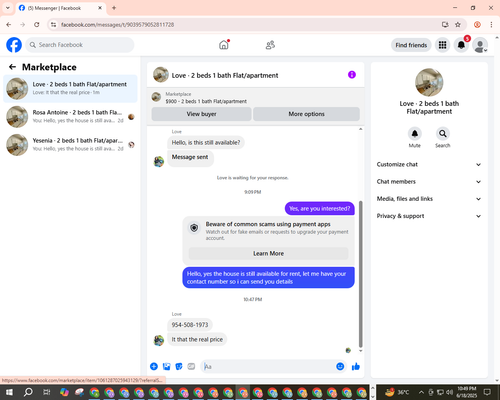Viewport: 500px width, 400px height.
Task: Click the chat scrollbar thumb
Action: (360, 274)
